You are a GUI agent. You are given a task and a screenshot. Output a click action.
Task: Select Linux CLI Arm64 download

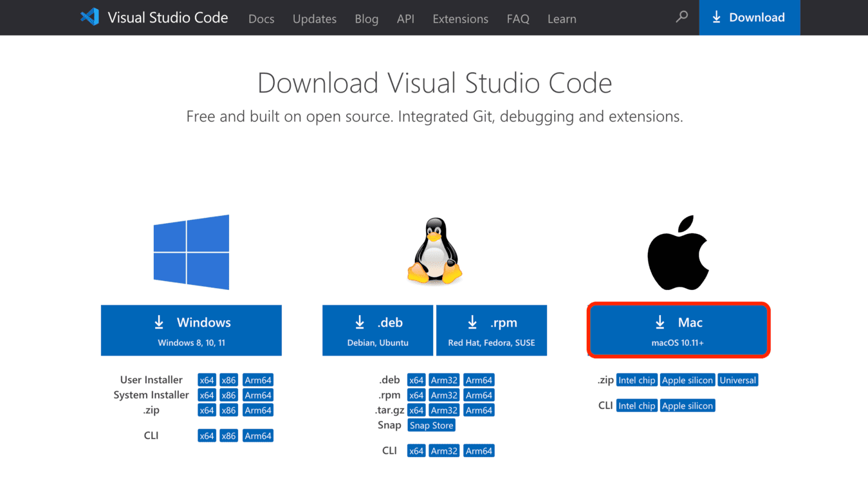(479, 451)
